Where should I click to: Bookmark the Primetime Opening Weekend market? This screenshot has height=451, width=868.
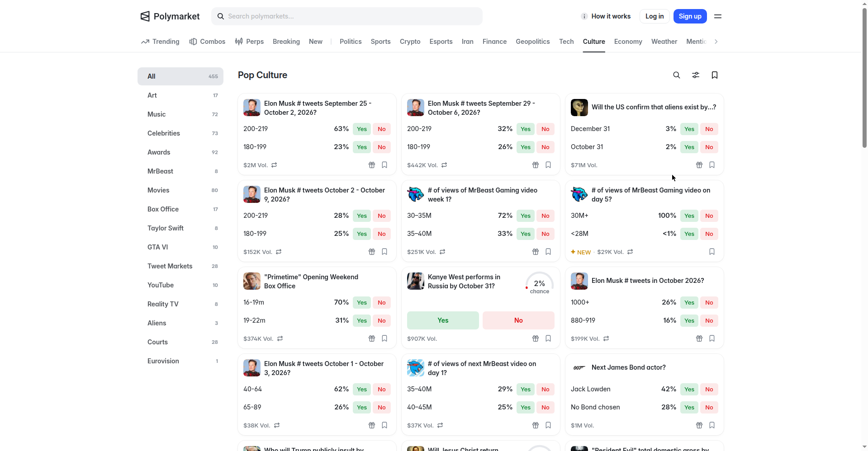click(384, 338)
